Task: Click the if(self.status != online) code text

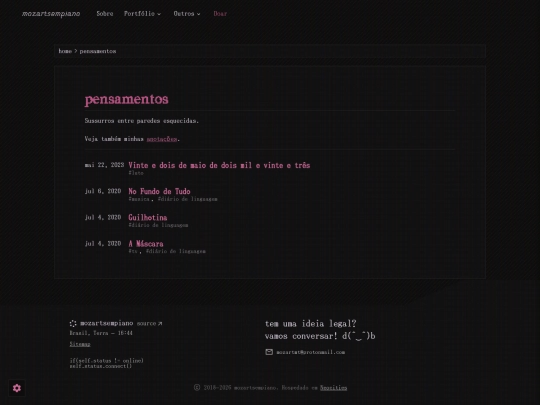Action: 106,361
